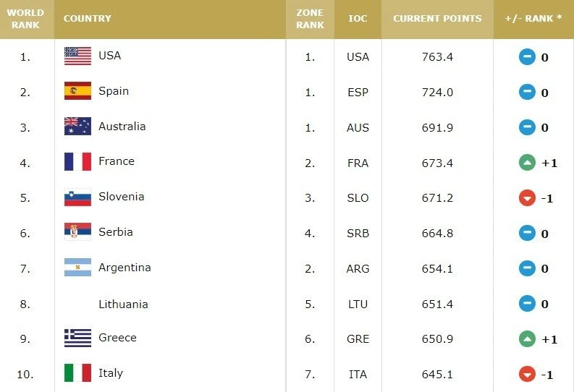Open the Lithuania country name link
The width and height of the screenshot is (574, 392).
[x=123, y=304]
